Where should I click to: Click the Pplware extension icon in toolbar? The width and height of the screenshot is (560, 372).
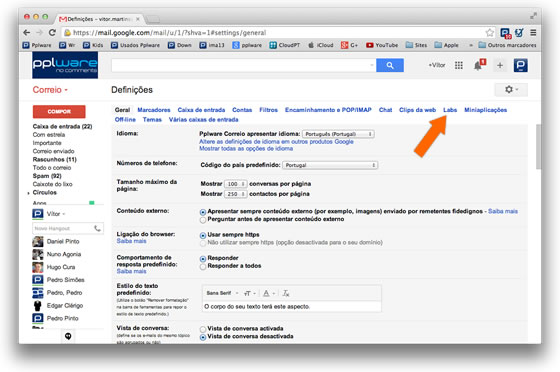tap(505, 33)
